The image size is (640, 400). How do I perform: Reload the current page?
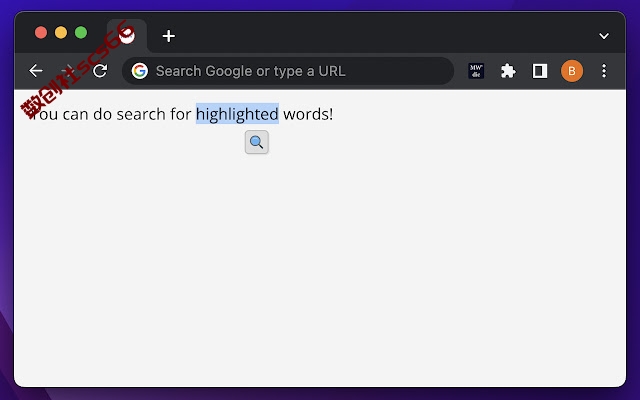[x=100, y=71]
